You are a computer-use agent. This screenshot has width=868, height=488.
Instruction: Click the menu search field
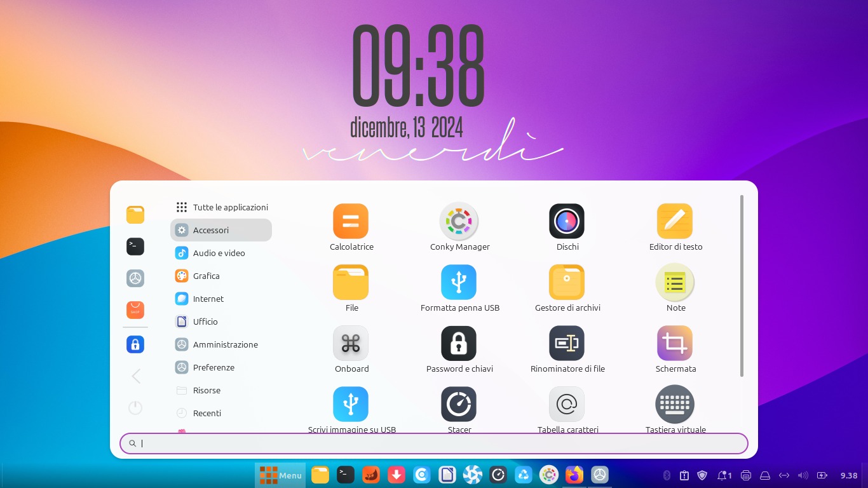434,444
